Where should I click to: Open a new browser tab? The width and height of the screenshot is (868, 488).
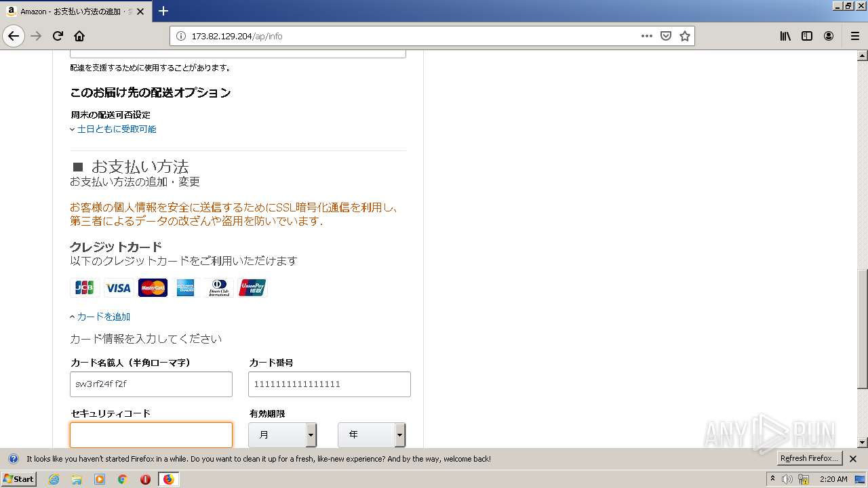point(163,11)
